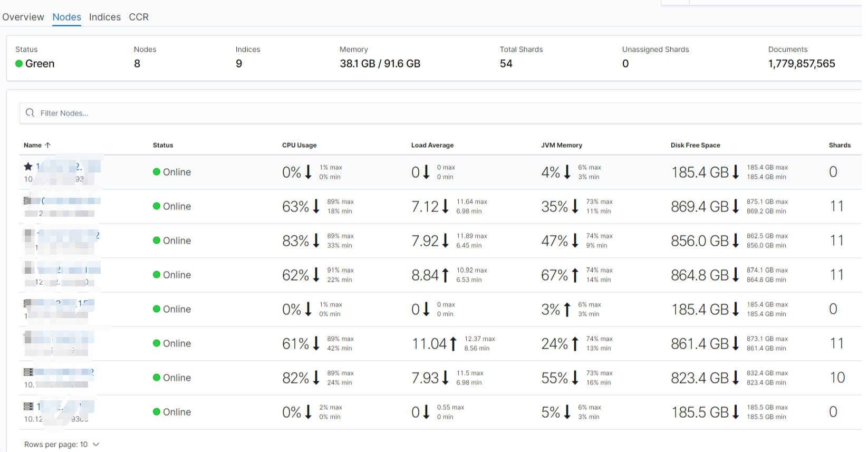Click the shard count 10 cell
Screen dimensions: 868x452
click(x=837, y=378)
